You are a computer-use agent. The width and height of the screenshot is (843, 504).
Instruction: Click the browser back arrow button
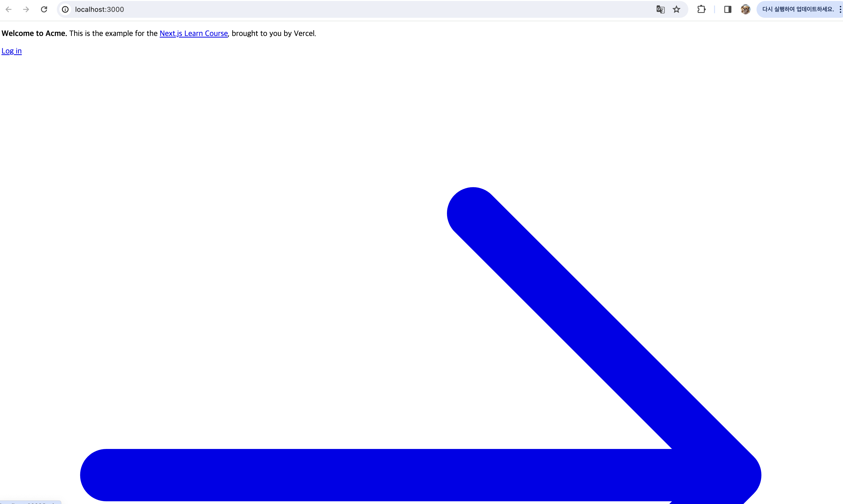click(x=9, y=10)
